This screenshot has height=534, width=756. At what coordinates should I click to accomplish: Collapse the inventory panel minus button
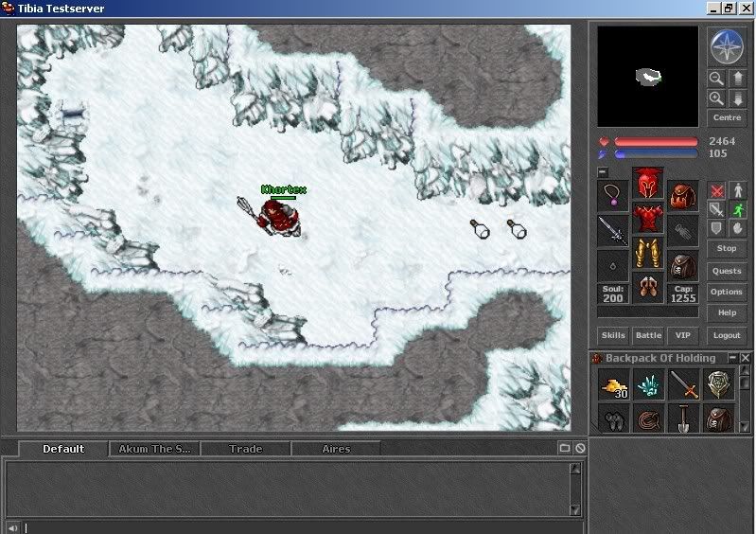(603, 171)
